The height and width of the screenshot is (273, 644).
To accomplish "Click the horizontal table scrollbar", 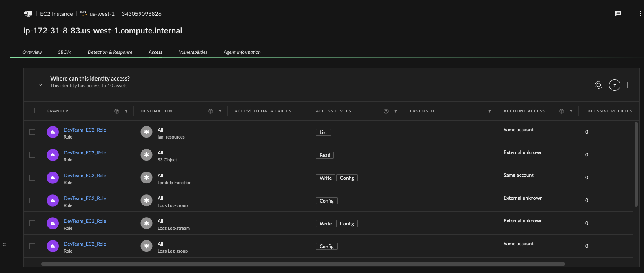I will pos(303,264).
